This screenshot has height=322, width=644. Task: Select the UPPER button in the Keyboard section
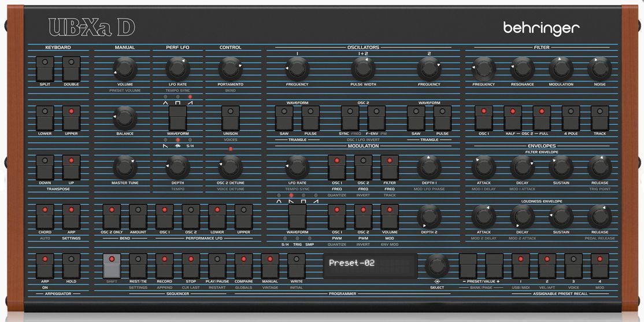point(71,118)
